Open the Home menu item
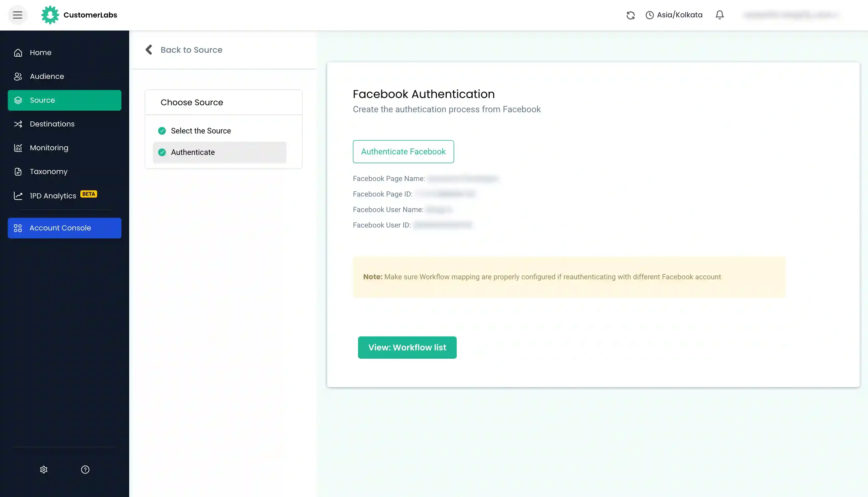This screenshot has width=868, height=497. coord(64,52)
